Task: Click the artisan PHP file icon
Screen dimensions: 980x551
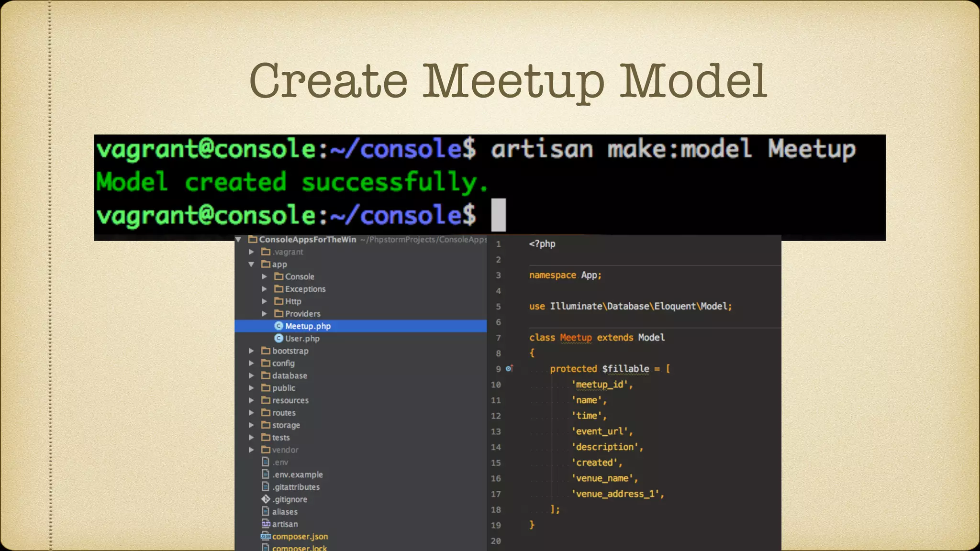Action: (x=266, y=524)
